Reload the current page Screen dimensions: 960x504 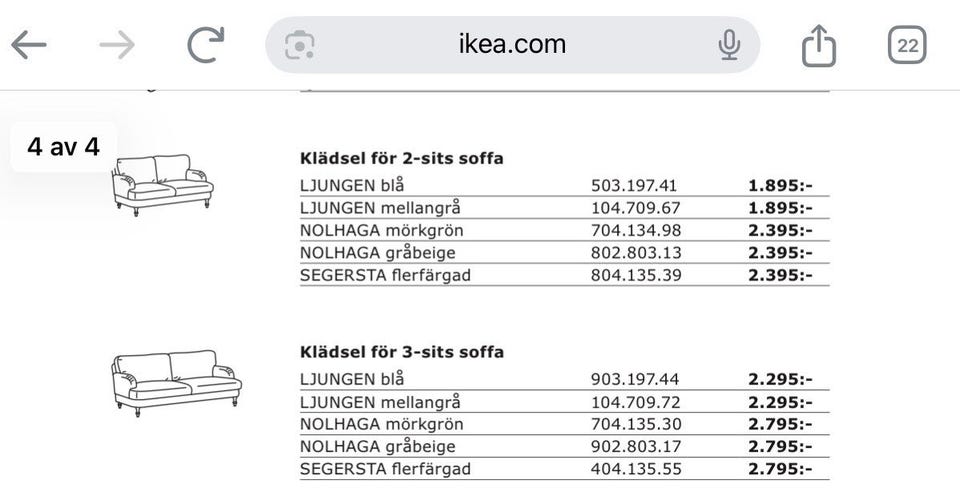tap(206, 45)
